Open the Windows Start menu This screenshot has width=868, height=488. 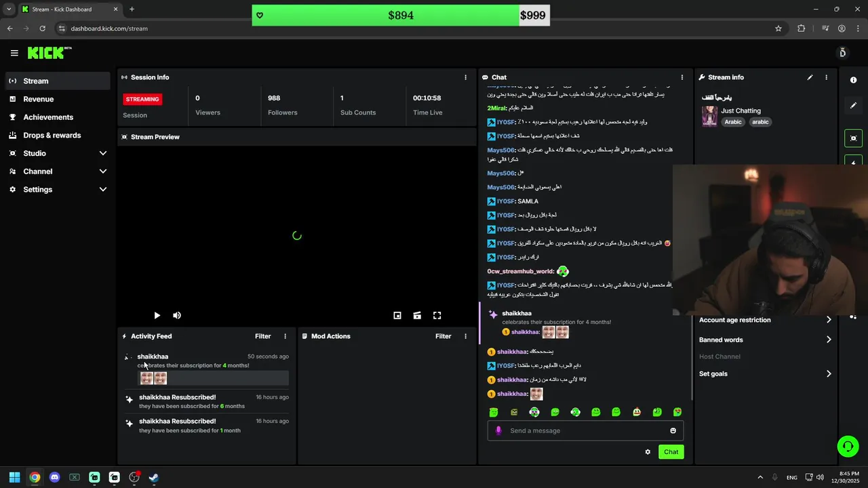coord(14,477)
